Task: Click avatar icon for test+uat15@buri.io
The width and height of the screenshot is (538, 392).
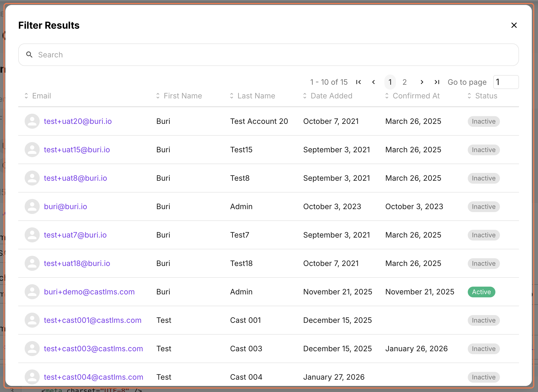Action: (x=32, y=150)
